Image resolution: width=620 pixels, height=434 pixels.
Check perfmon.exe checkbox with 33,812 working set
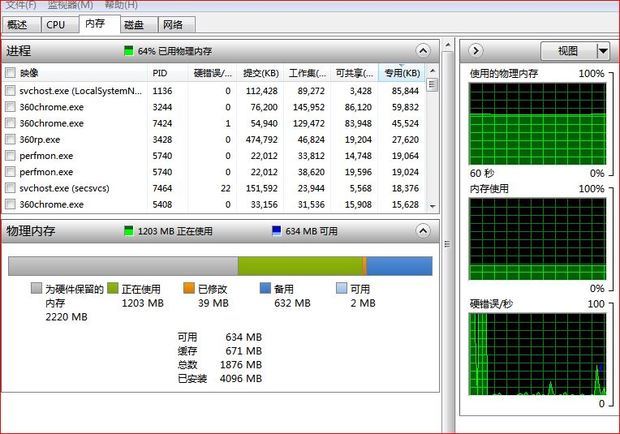click(x=10, y=155)
